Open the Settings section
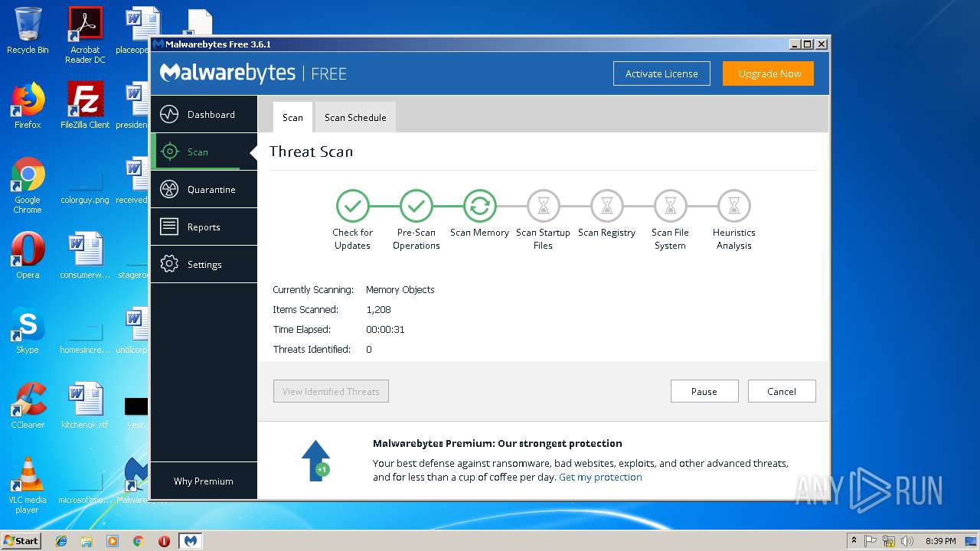The image size is (980, 551). point(204,264)
